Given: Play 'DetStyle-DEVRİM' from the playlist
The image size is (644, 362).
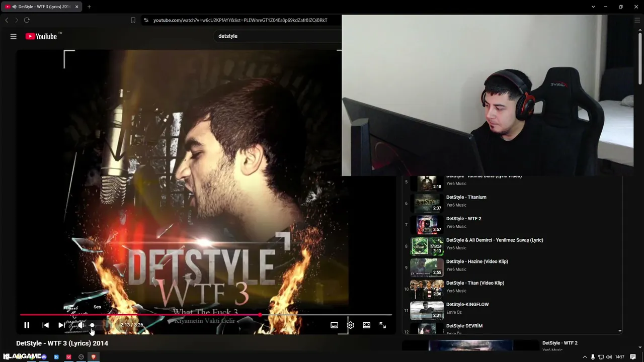Looking at the screenshot, I should 464,326.
